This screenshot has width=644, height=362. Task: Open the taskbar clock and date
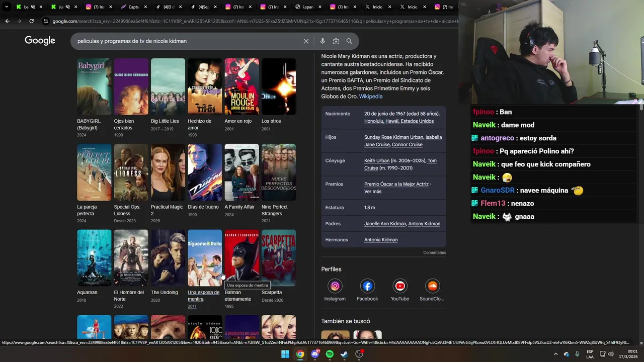click(x=628, y=354)
